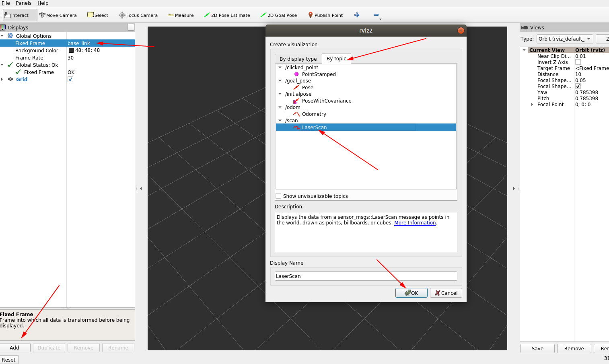Toggle the Invert Z Axis checkbox

pyautogui.click(x=578, y=62)
